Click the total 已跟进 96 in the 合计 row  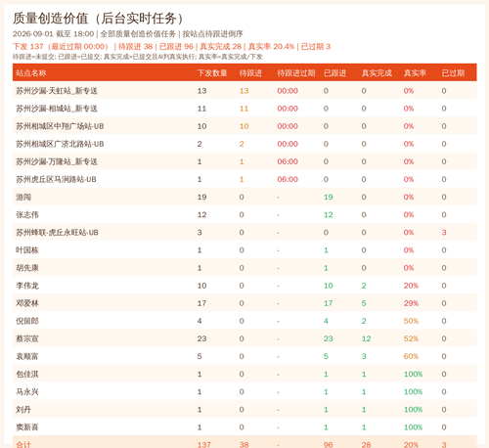(x=329, y=445)
